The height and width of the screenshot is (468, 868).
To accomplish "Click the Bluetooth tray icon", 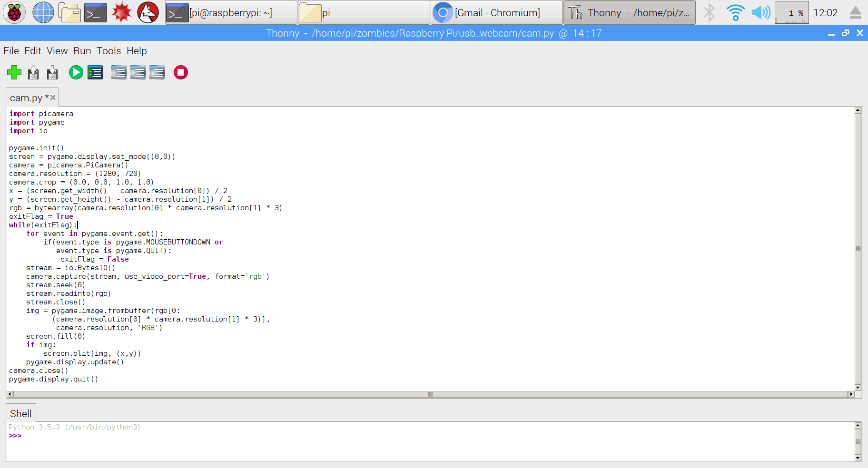I will tap(710, 12).
